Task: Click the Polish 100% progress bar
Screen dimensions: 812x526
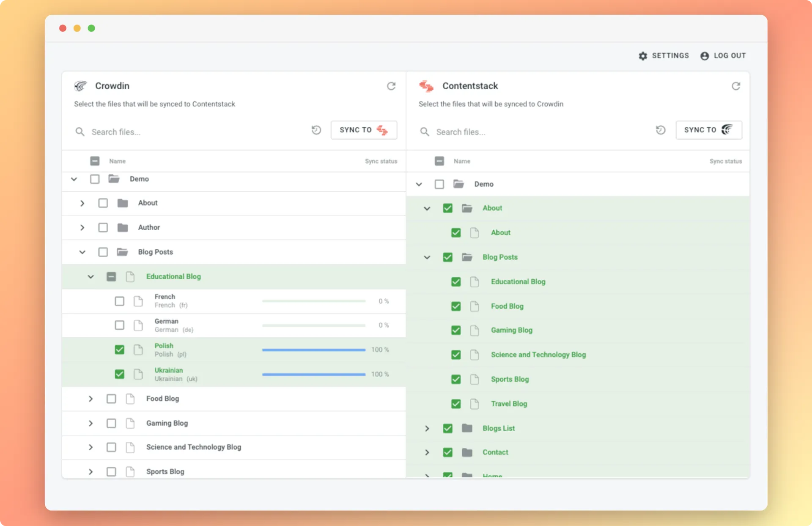Action: [314, 350]
